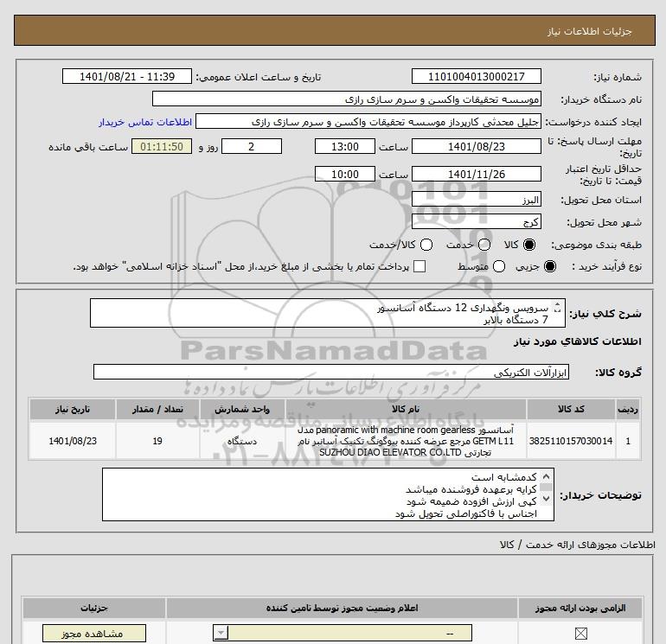This screenshot has width=666, height=644.
Task: Click the شماره نیاز field
Action: pos(476,77)
